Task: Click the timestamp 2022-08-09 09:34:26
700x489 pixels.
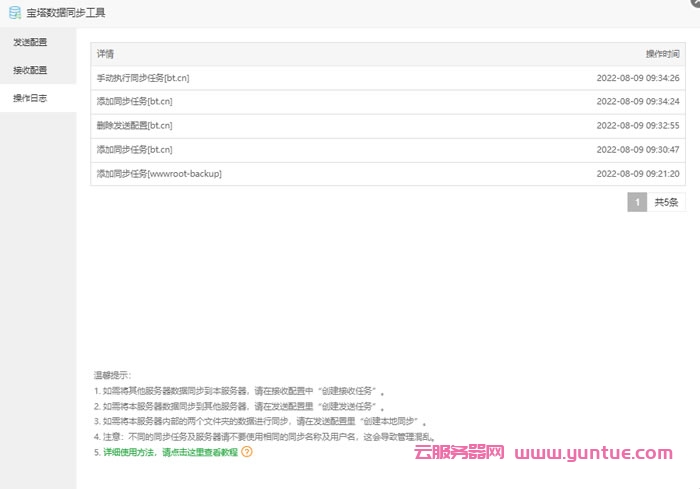Action: coord(637,78)
